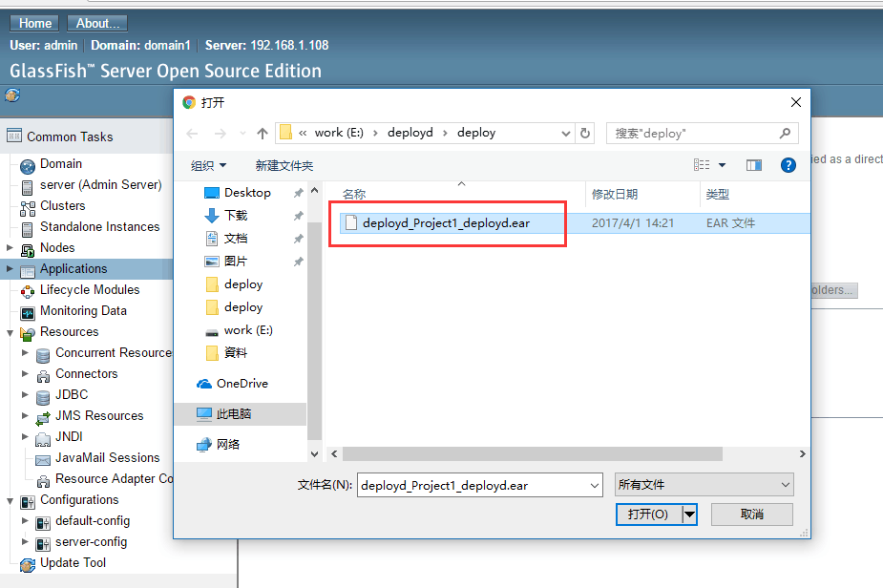
Task: Click the sidebar vertical scrollbar down arrow
Action: [314, 454]
